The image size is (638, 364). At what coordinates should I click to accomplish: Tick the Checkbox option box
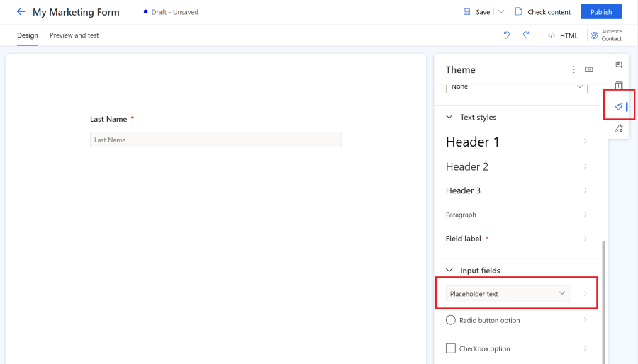(451, 348)
